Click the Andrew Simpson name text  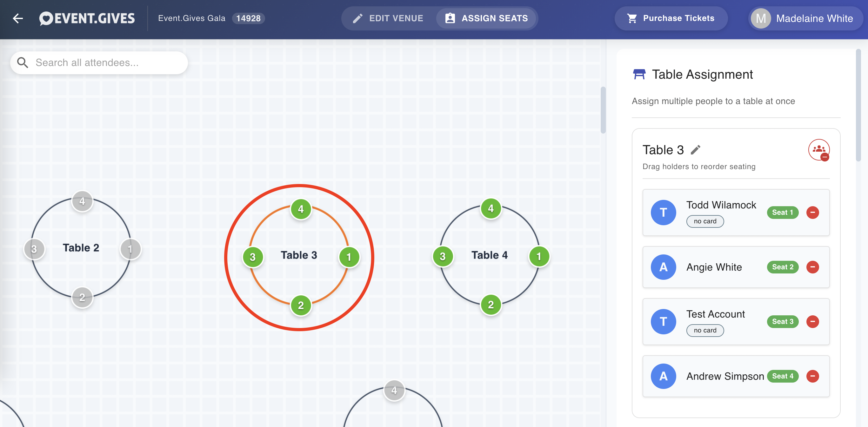point(725,376)
